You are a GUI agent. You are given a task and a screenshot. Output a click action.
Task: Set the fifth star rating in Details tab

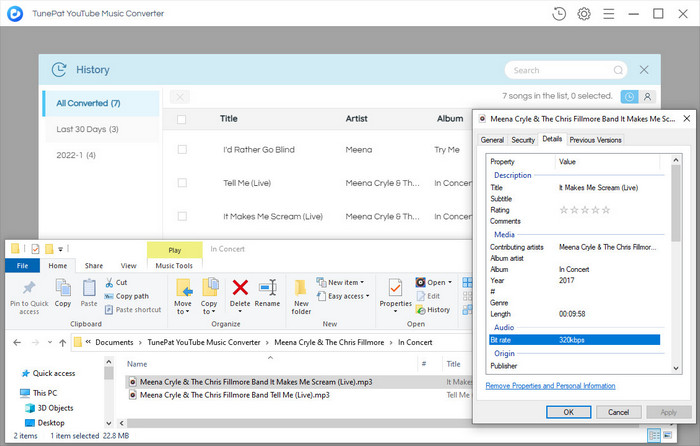606,210
